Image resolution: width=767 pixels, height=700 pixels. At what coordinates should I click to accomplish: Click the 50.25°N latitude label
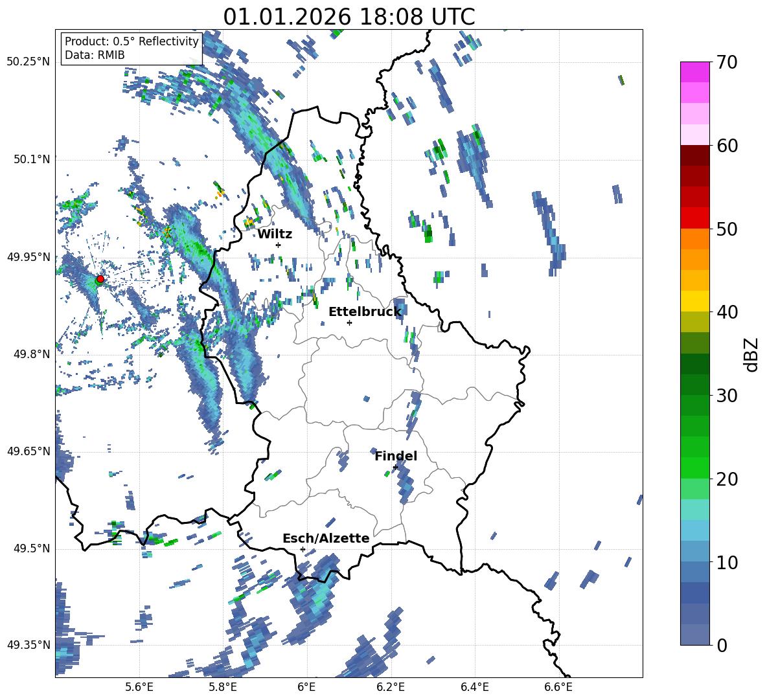[x=29, y=62]
